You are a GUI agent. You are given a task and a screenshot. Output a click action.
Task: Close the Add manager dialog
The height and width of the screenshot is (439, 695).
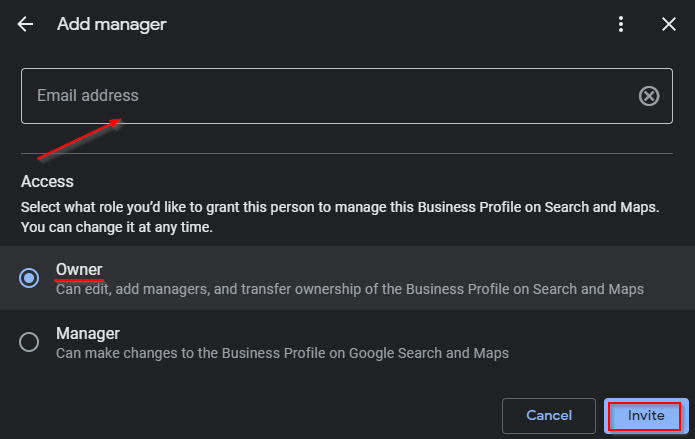(x=669, y=24)
